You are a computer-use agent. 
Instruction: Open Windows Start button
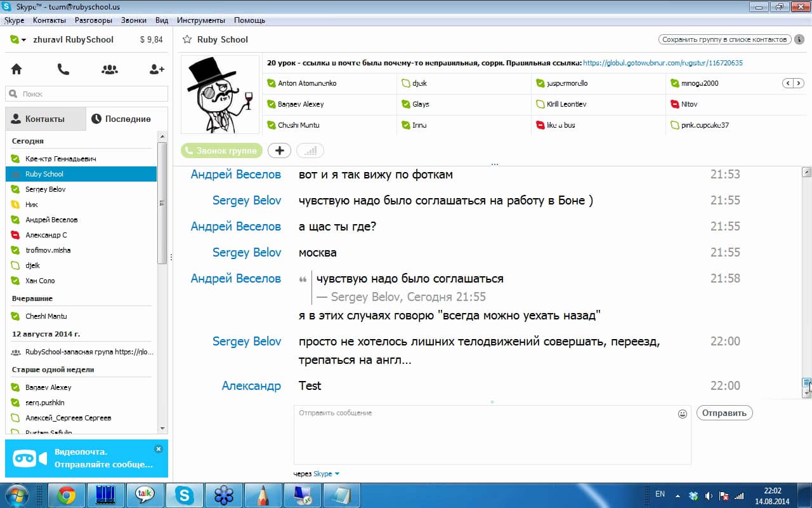(x=16, y=495)
